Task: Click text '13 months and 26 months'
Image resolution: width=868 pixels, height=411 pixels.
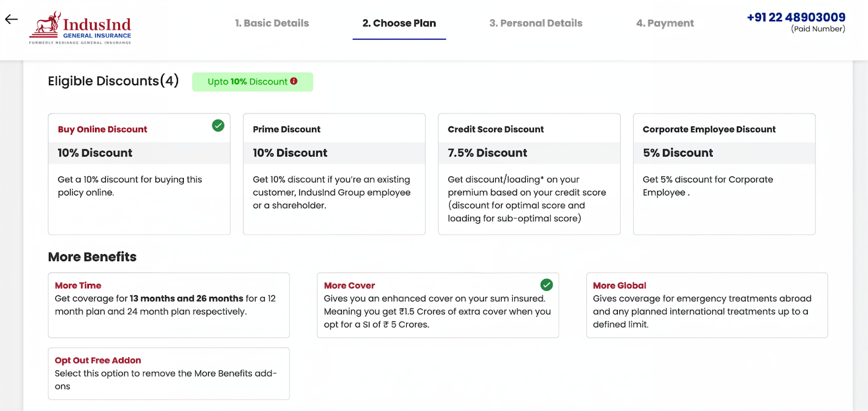Action: [186, 299]
